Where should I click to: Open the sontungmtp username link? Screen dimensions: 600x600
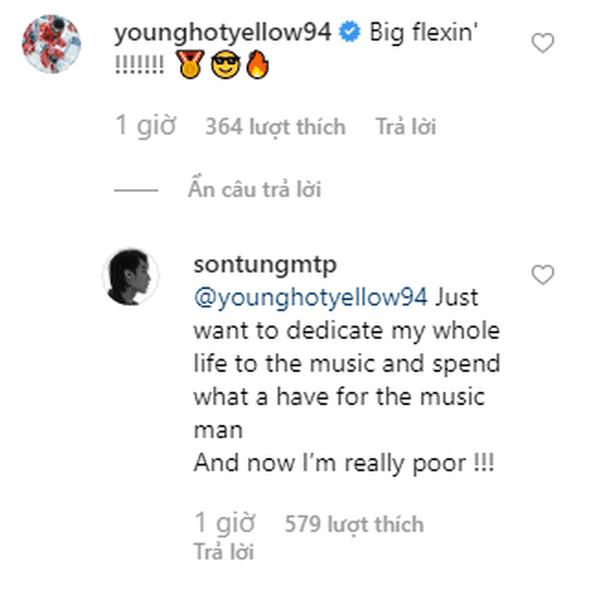point(263,264)
